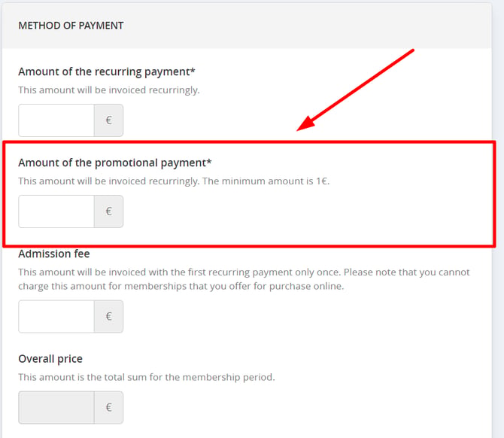Click the euro symbol beside recurring payment field
Image resolution: width=504 pixels, height=438 pixels.
click(x=108, y=120)
